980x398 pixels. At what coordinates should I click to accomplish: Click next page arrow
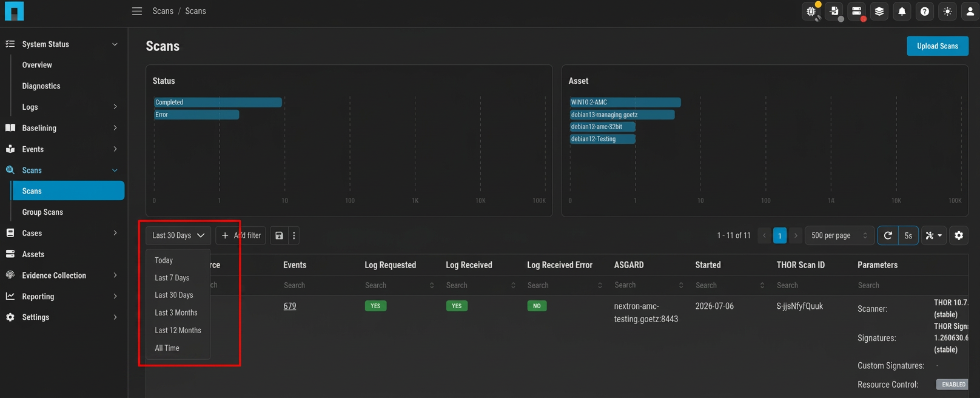pyautogui.click(x=796, y=235)
